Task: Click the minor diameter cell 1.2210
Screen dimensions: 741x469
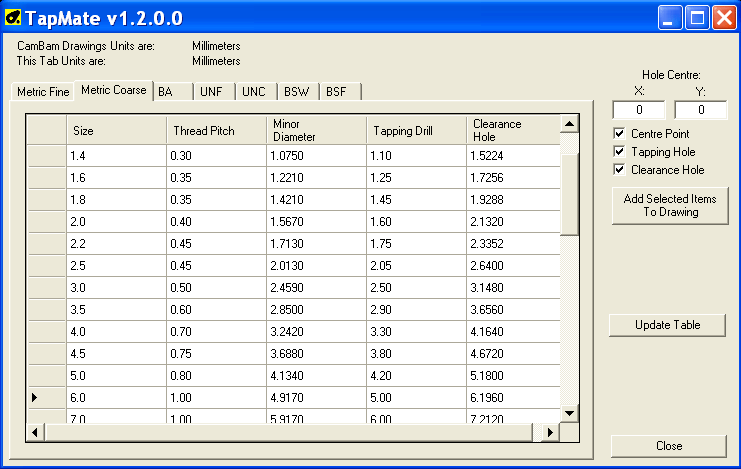Action: (317, 178)
